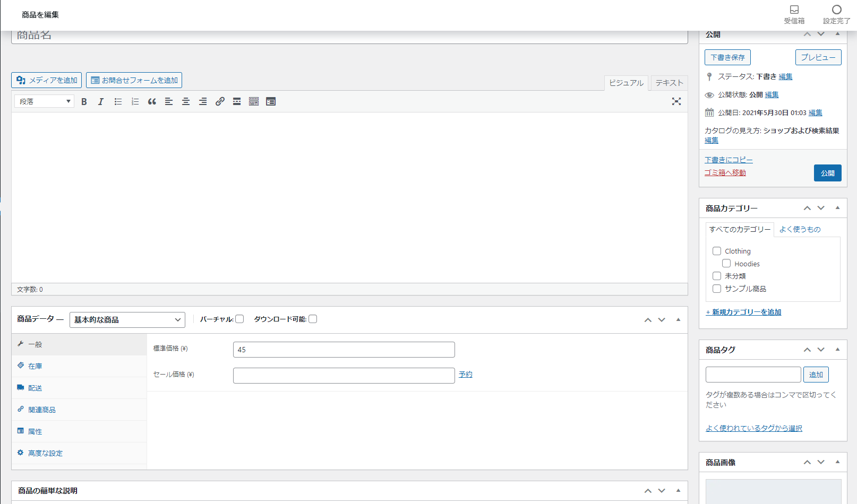This screenshot has width=857, height=504.
Task: Check the 未分類 category
Action: pyautogui.click(x=717, y=276)
